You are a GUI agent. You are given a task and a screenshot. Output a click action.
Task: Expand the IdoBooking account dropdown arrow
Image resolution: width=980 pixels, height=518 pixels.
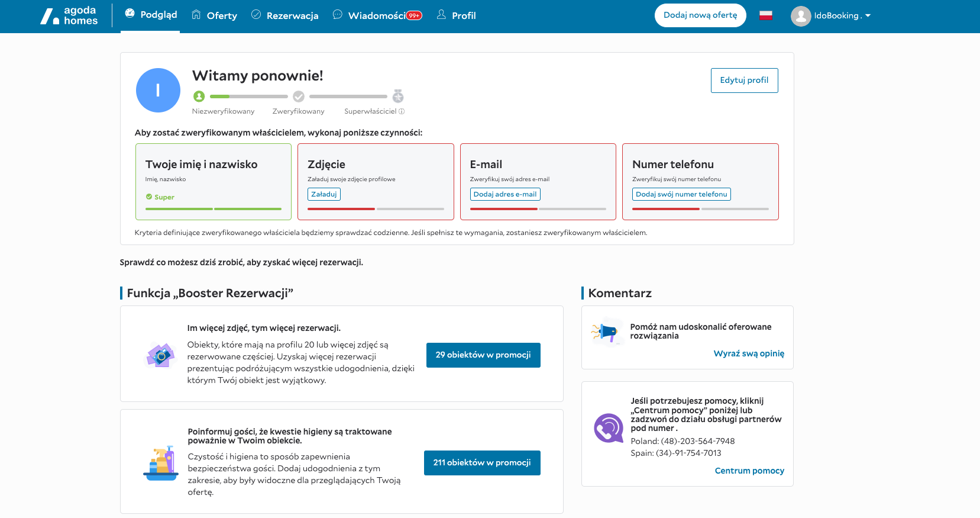(868, 16)
